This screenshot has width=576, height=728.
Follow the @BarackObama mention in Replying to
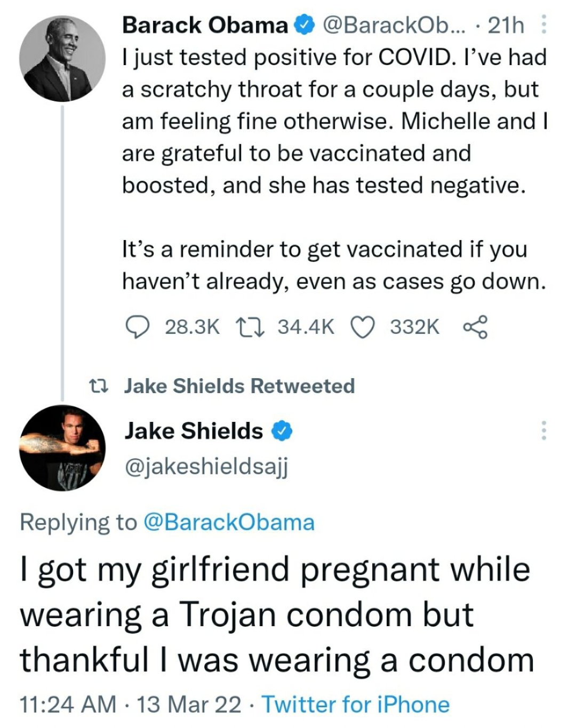pos(229,522)
